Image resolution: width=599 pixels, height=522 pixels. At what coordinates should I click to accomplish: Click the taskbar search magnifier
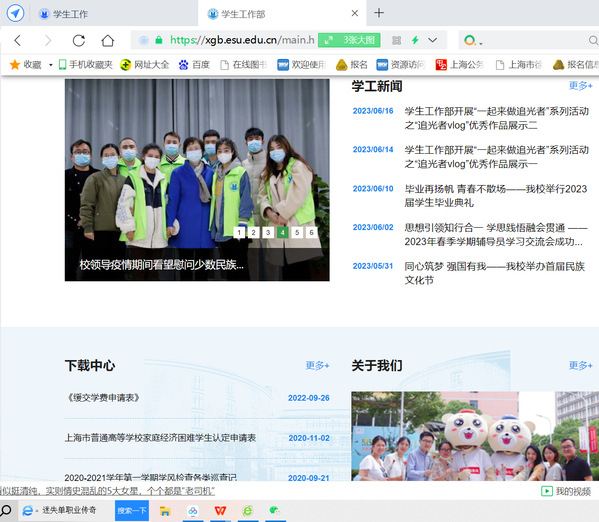pyautogui.click(x=6, y=510)
